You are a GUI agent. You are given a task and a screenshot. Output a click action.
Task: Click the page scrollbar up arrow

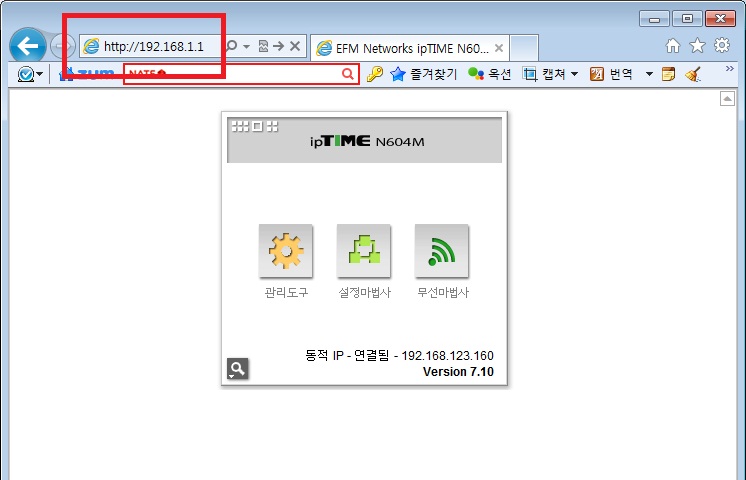pos(727,98)
